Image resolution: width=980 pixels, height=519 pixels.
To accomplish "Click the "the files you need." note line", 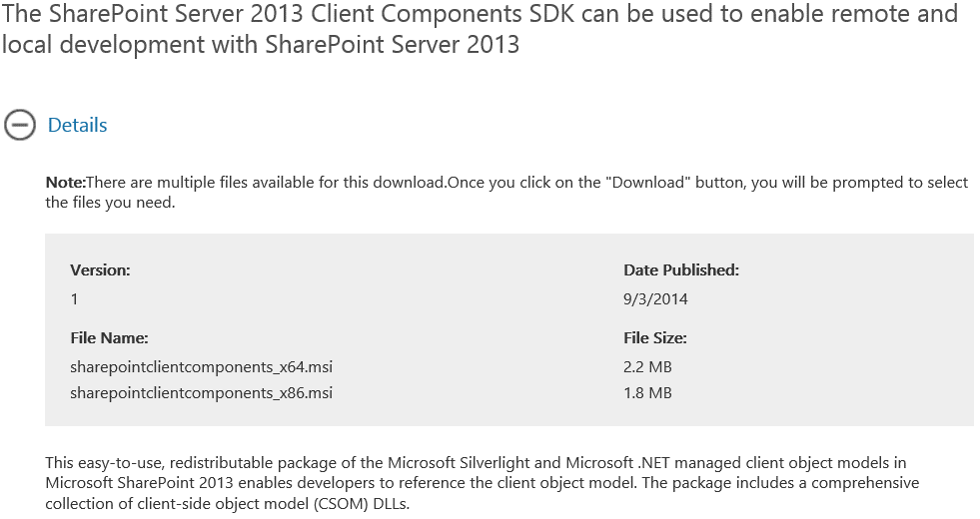I will [110, 203].
